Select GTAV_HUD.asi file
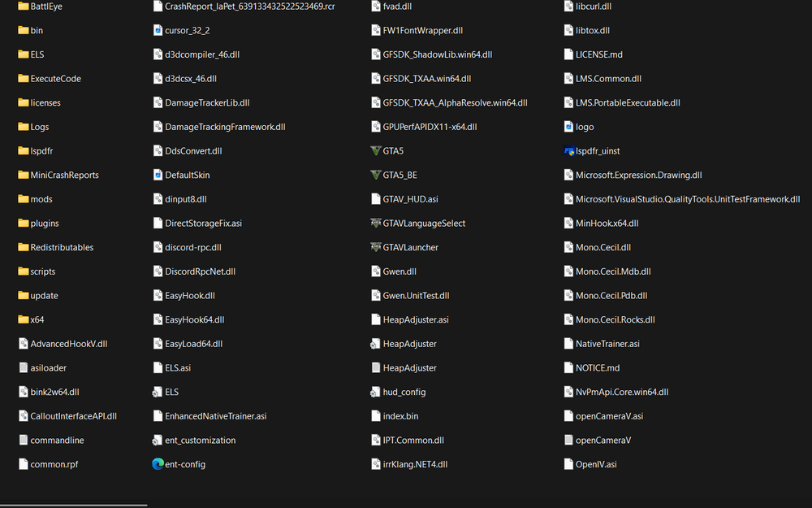This screenshot has height=508, width=812. pos(405,199)
